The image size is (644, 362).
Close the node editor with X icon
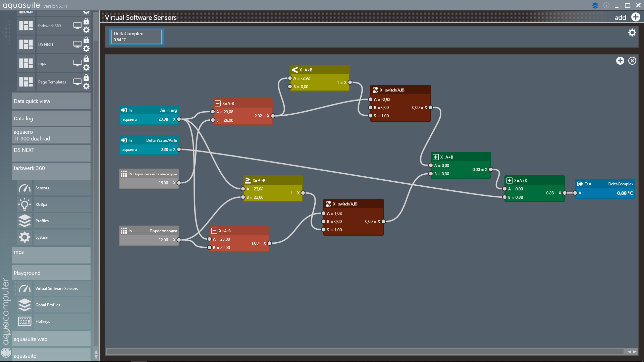pos(632,61)
